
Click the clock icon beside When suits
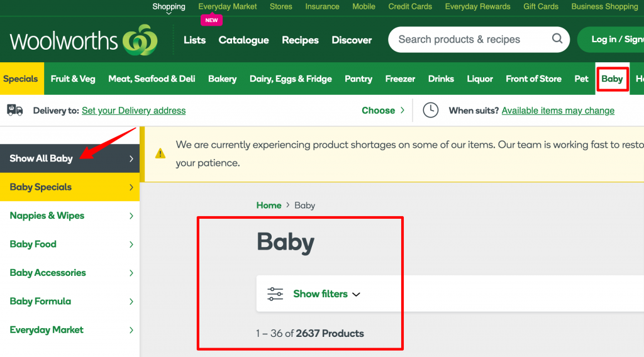point(430,111)
